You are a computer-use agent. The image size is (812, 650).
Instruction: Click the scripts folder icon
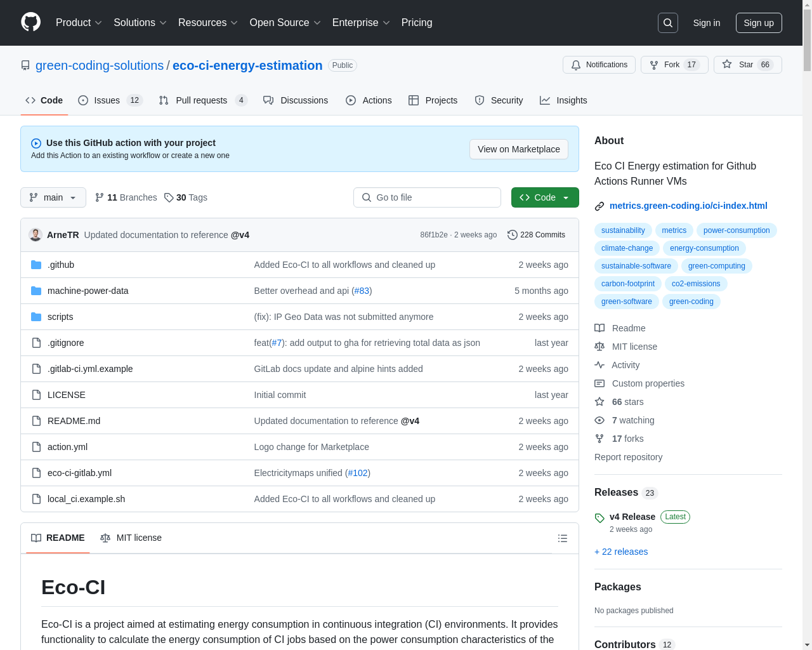(x=36, y=317)
